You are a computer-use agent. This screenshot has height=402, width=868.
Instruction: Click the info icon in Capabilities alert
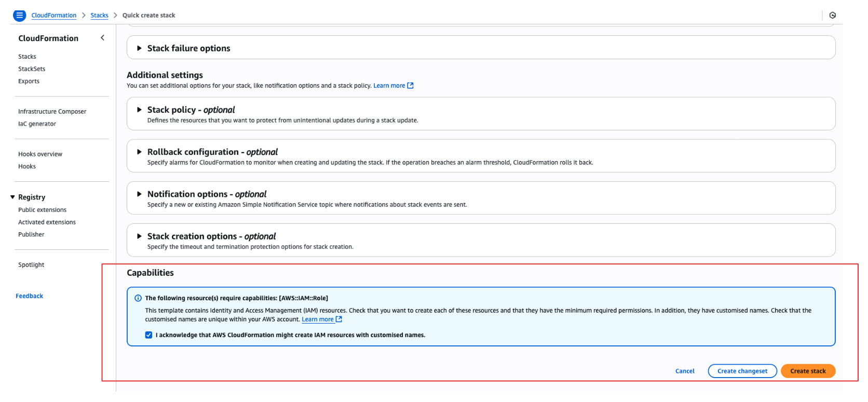pos(138,298)
